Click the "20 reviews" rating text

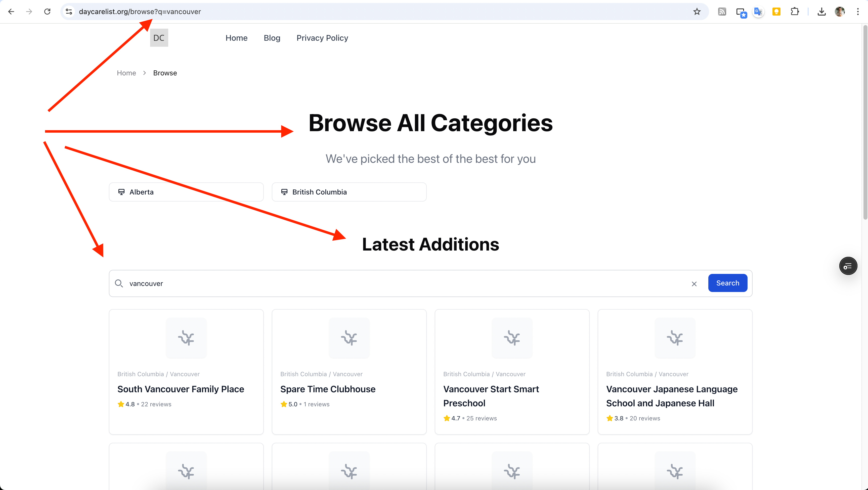[x=645, y=419]
